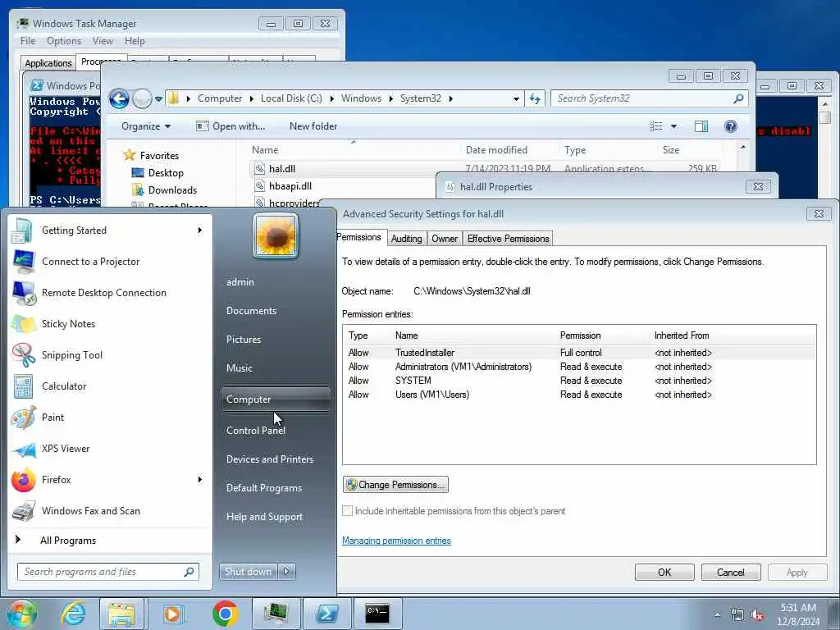Open Windows Fax and Scan
This screenshot has height=630, width=840.
coord(110,510)
